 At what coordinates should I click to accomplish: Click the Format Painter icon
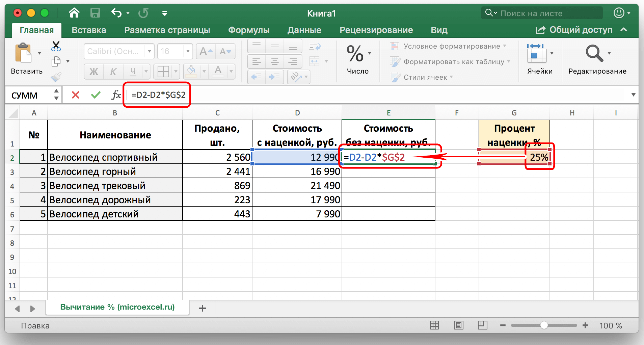point(56,76)
